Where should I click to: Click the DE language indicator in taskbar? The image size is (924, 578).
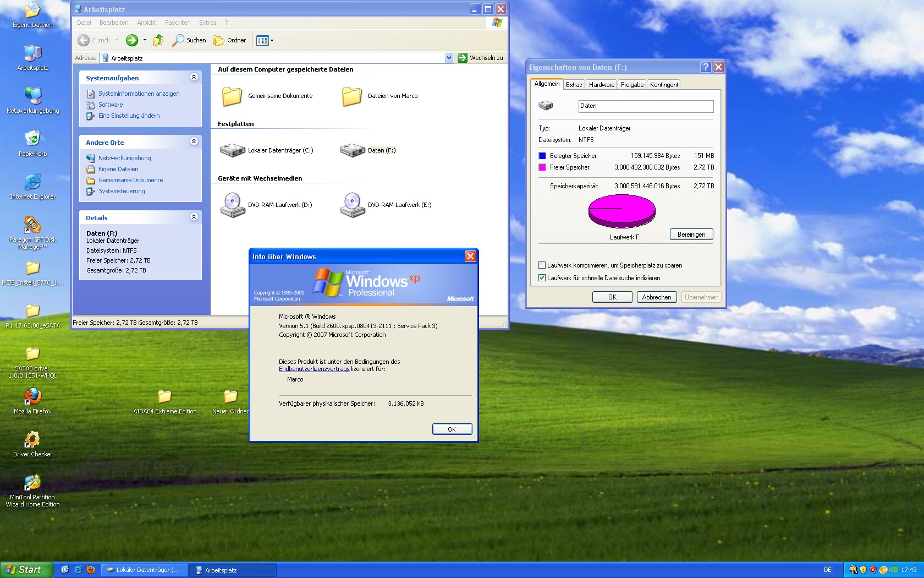828,570
